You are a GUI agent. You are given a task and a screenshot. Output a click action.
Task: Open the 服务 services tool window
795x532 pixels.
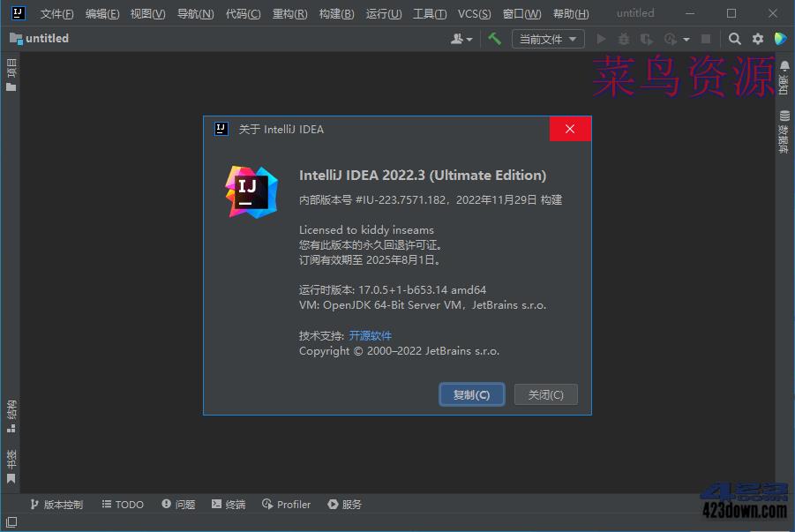pos(344,504)
